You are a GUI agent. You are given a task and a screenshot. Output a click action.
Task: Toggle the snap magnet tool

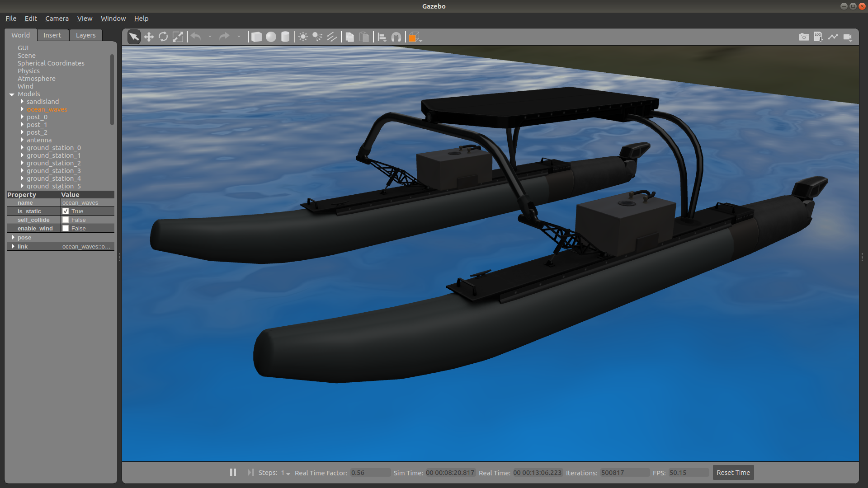click(x=396, y=37)
